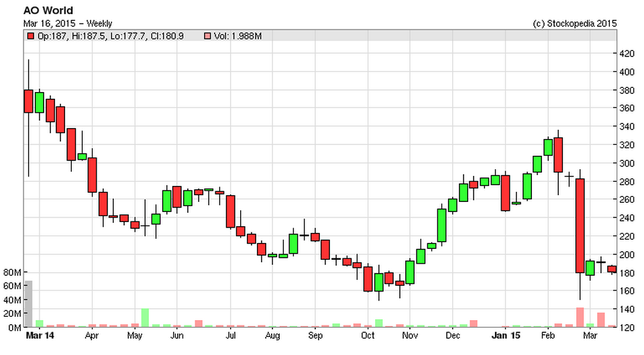This screenshot has height=355, width=644.
Task: Click the 'Jan 15' x-axis label
Action: click(x=506, y=336)
